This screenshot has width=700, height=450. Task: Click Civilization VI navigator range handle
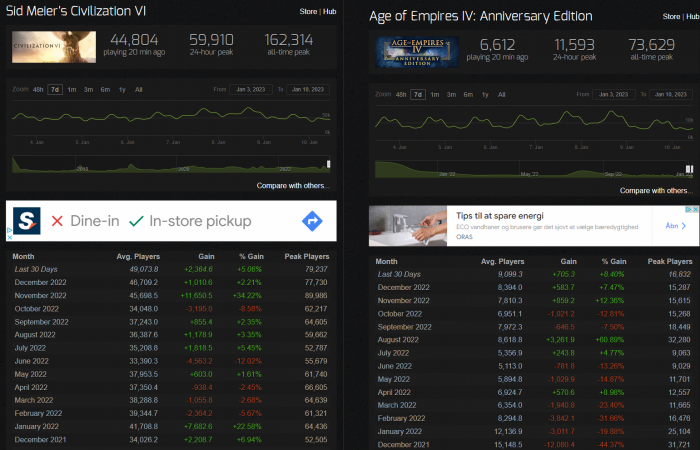tap(329, 164)
